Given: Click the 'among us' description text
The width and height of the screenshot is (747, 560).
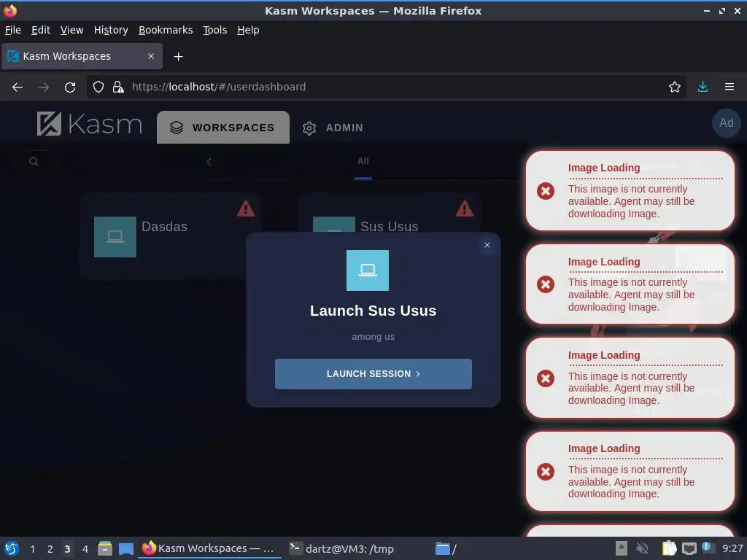Looking at the screenshot, I should tap(373, 337).
